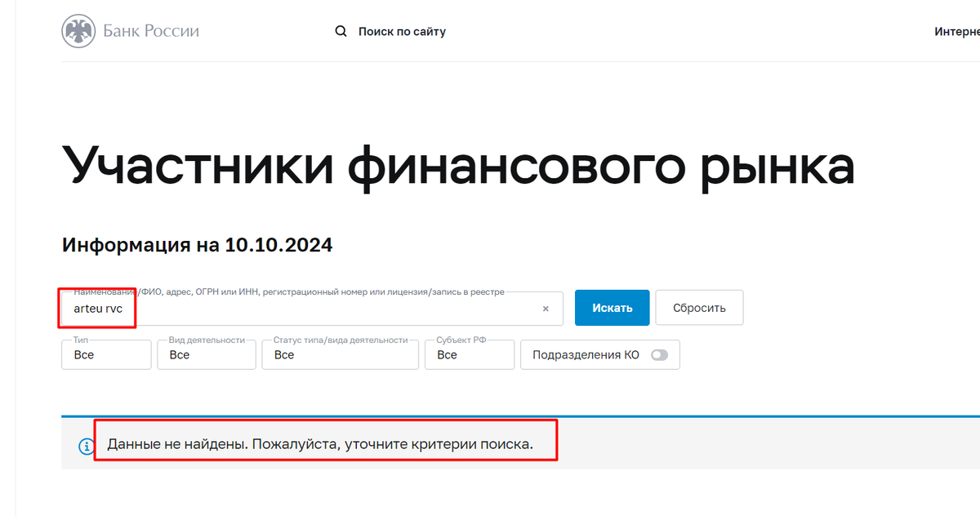980x516 pixels.
Task: Focus the name/ОГРН/ИНН search input field
Action: tap(312, 309)
